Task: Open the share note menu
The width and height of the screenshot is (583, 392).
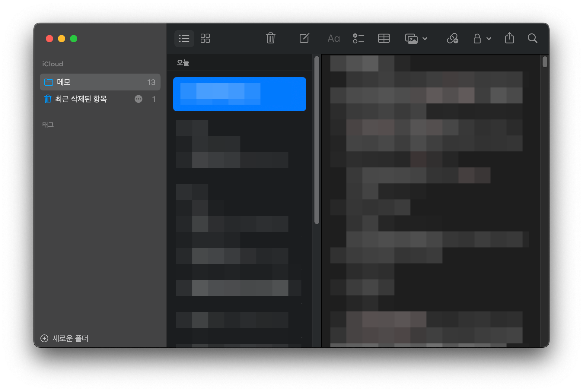Action: 509,38
